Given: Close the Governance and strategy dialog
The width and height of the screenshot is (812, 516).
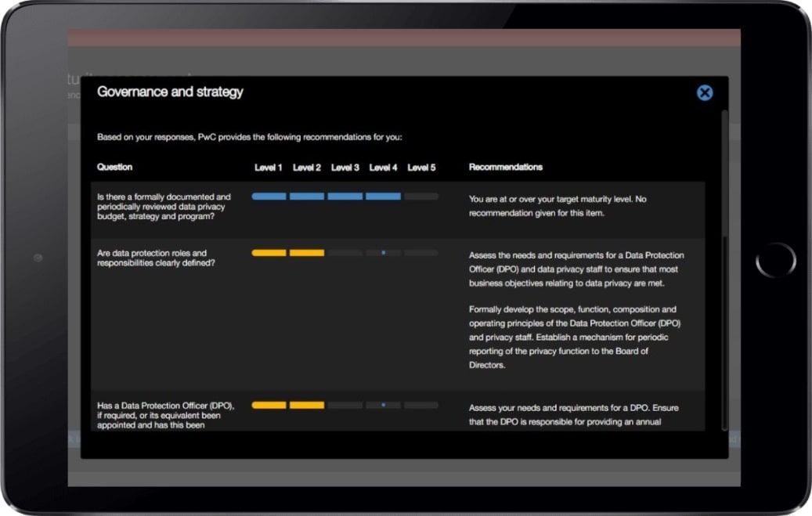Looking at the screenshot, I should (x=705, y=93).
